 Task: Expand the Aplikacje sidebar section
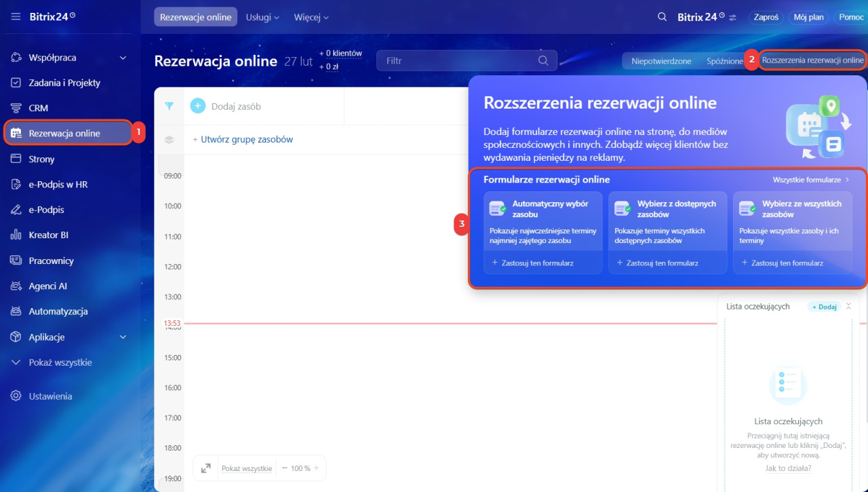click(123, 337)
